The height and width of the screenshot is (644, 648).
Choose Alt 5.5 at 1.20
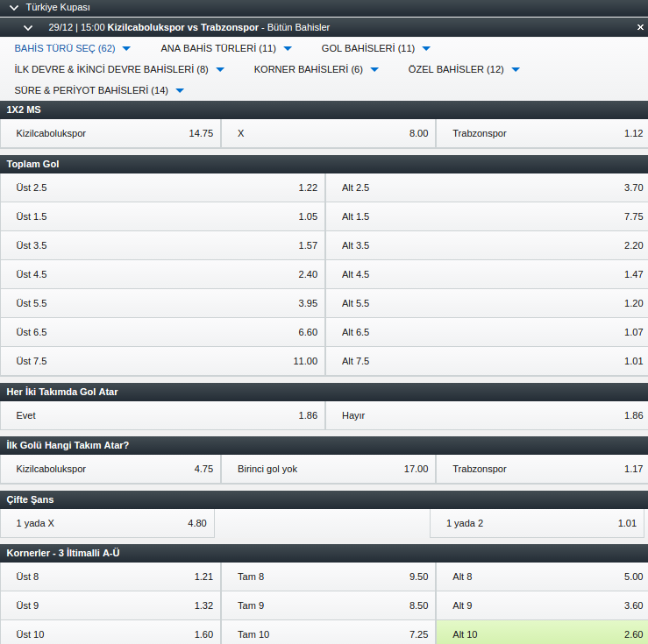(x=487, y=303)
